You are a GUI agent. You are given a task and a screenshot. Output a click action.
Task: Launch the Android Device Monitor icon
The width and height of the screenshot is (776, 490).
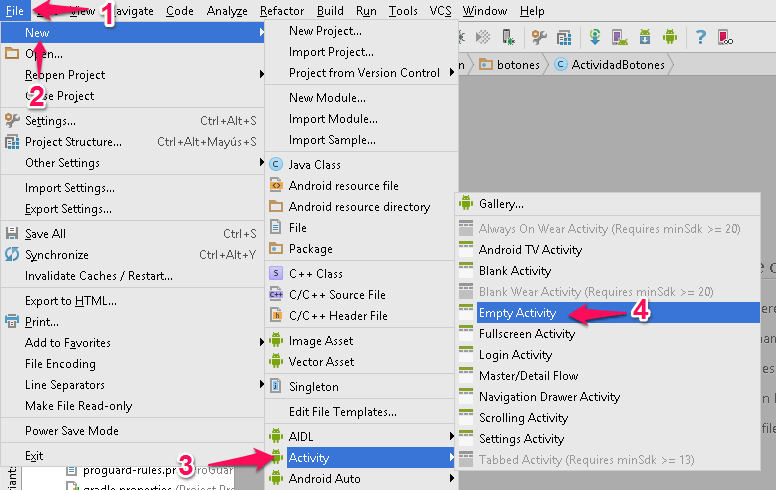pos(670,37)
